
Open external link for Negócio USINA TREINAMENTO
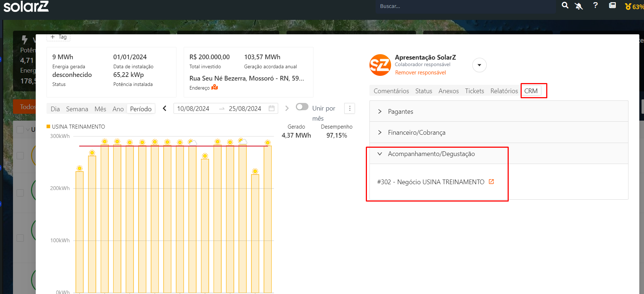point(491,182)
